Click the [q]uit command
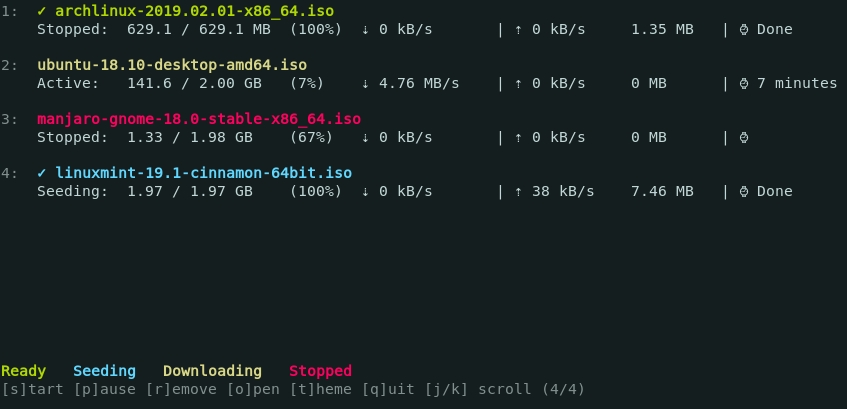847x409 pixels. (388, 389)
